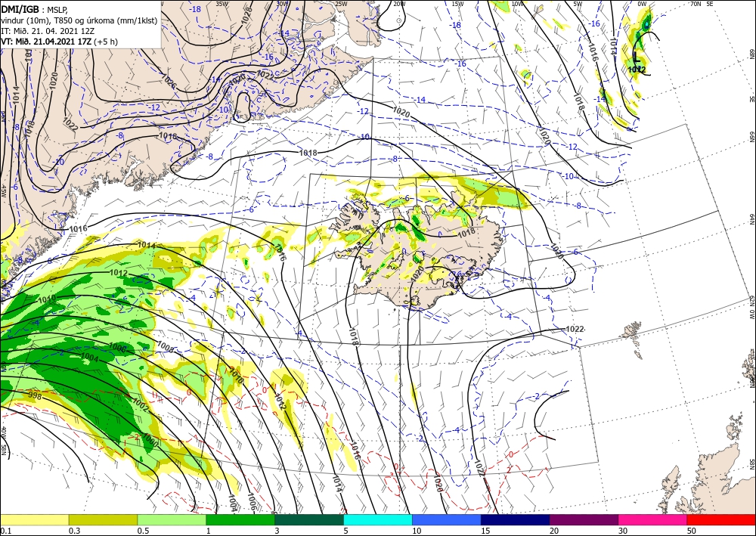Click the pink 30–50 legend band

point(653,519)
